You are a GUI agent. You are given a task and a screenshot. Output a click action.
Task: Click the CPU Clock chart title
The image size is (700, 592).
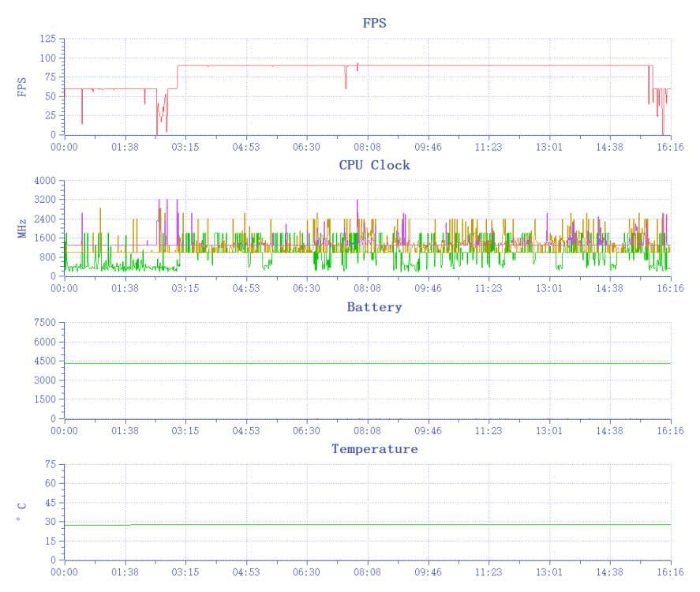tap(374, 165)
